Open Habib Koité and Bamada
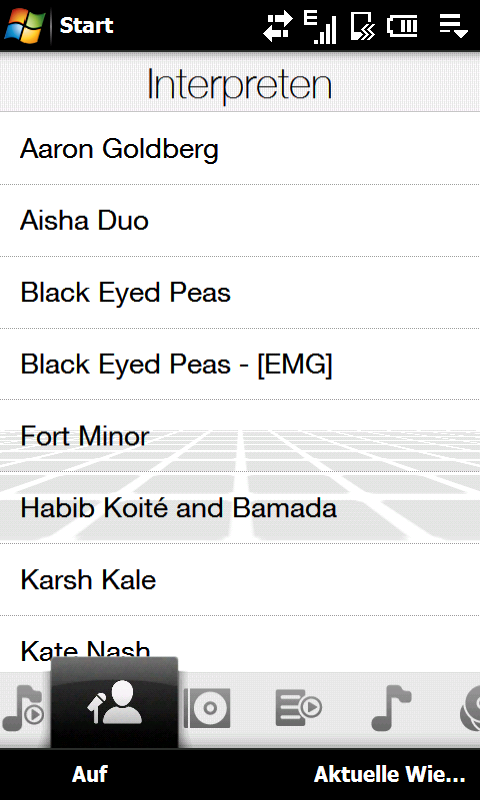The height and width of the screenshot is (800, 480). (x=240, y=508)
